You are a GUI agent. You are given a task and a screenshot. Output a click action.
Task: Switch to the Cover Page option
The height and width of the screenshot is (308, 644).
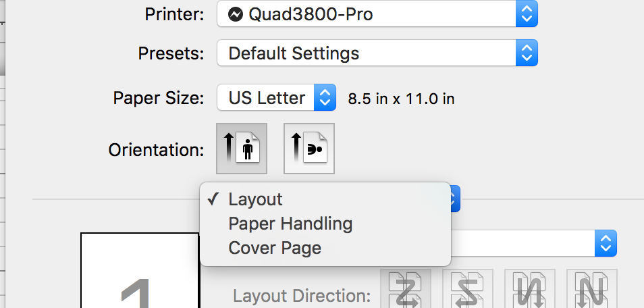(x=275, y=248)
